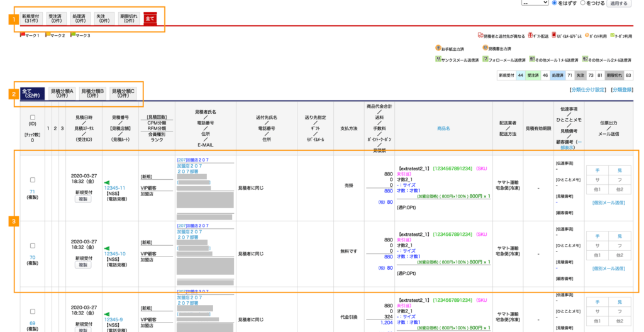Click the 見積書出力済 orange legend icon
Screen dimensions: 644x332
point(485,48)
